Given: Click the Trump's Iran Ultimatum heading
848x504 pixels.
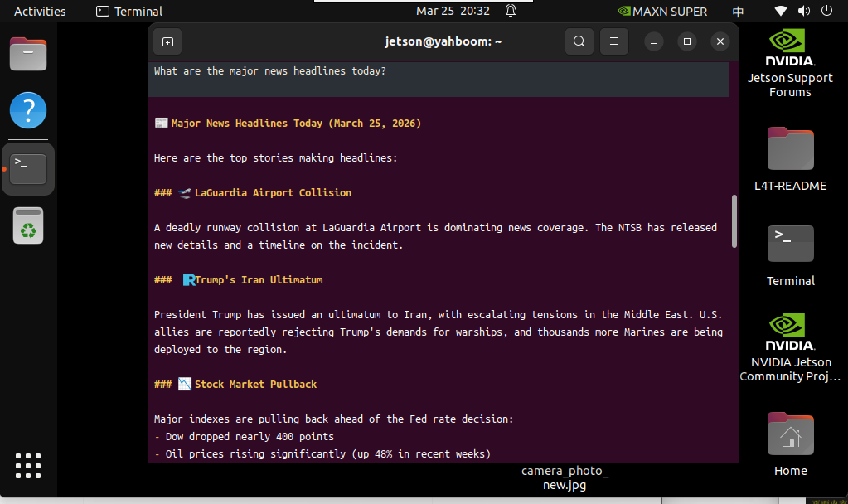Looking at the screenshot, I should 259,279.
